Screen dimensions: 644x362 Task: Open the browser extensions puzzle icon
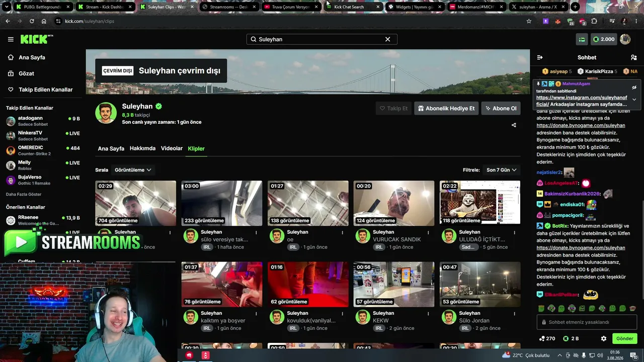click(x=594, y=21)
